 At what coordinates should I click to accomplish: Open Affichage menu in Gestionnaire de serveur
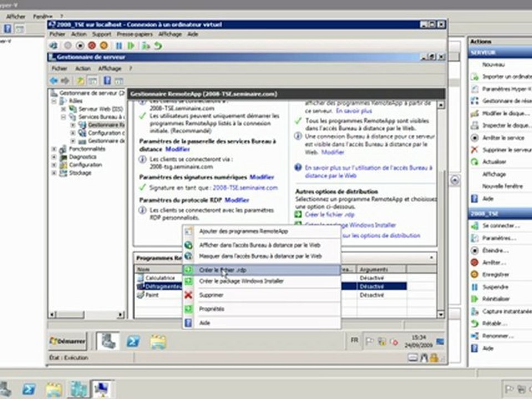(x=110, y=69)
